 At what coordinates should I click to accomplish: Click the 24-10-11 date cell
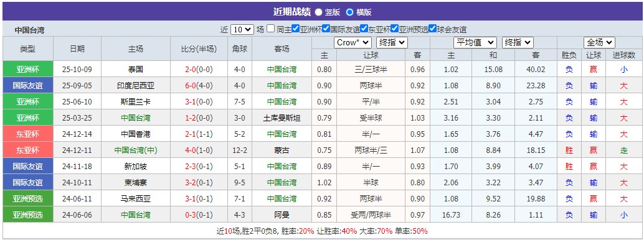pyautogui.click(x=77, y=183)
